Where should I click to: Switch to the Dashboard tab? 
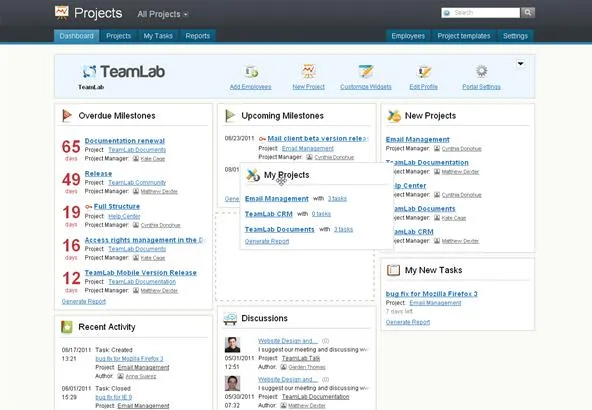77,36
